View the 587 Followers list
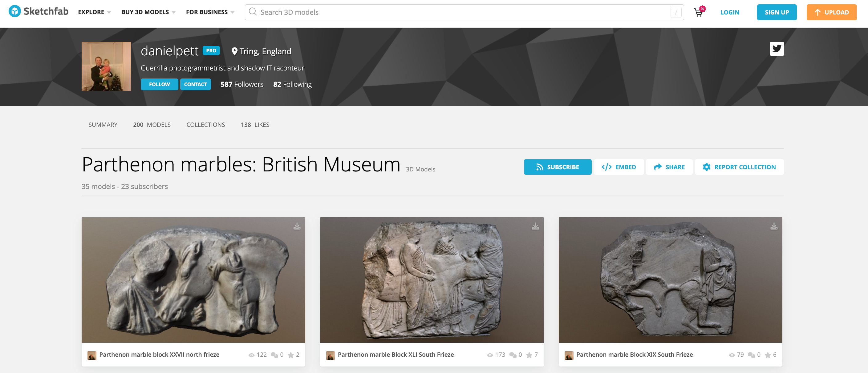 242,84
